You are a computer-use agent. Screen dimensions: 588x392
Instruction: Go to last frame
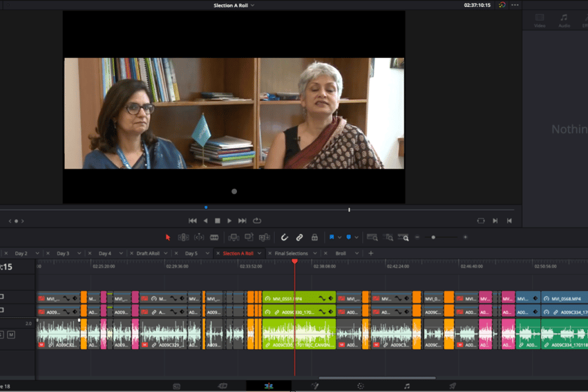(x=243, y=221)
